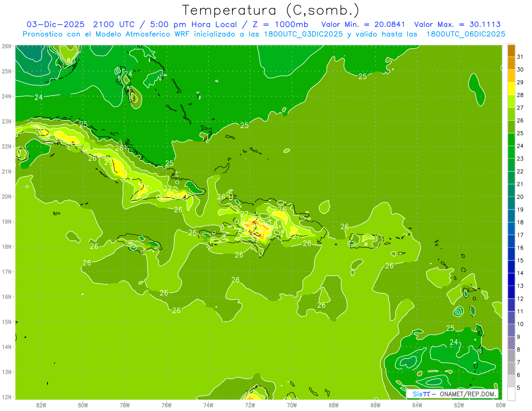This screenshot has width=532, height=411.
Task: Pick the legend band between 26 and 27
Action: coord(511,114)
